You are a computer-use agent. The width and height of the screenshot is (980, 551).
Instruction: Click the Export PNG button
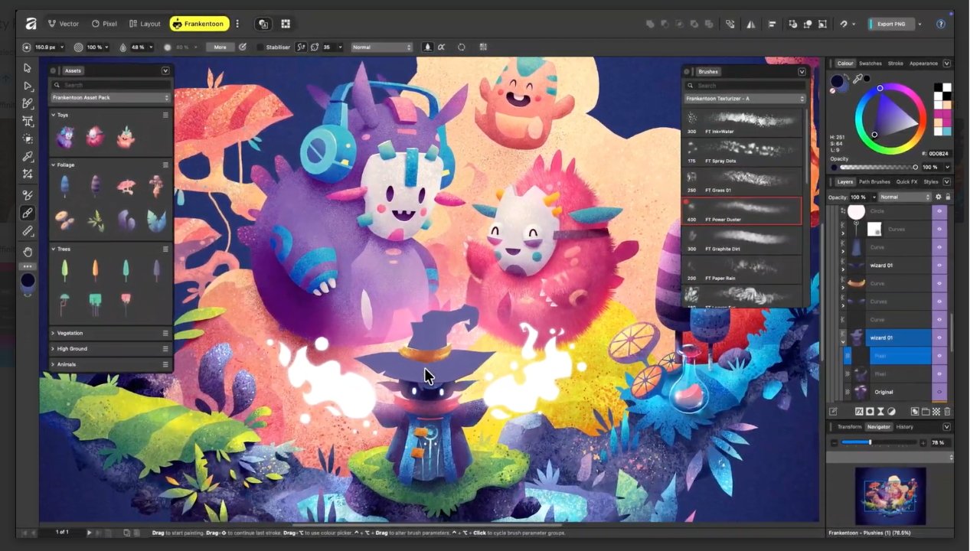click(x=890, y=24)
